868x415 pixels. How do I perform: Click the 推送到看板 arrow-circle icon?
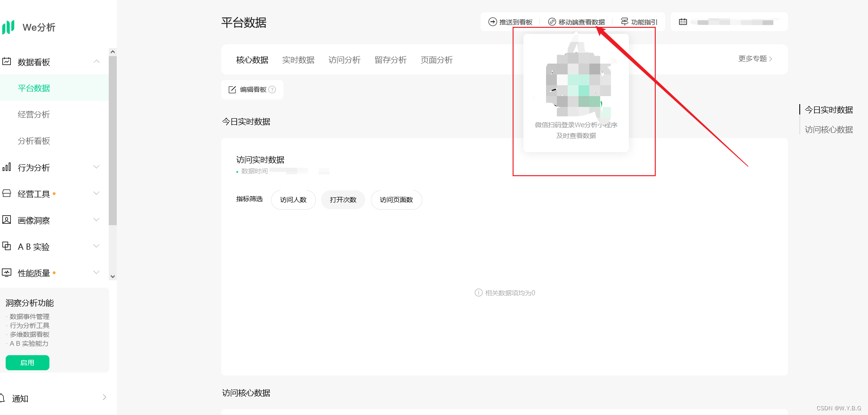point(492,22)
